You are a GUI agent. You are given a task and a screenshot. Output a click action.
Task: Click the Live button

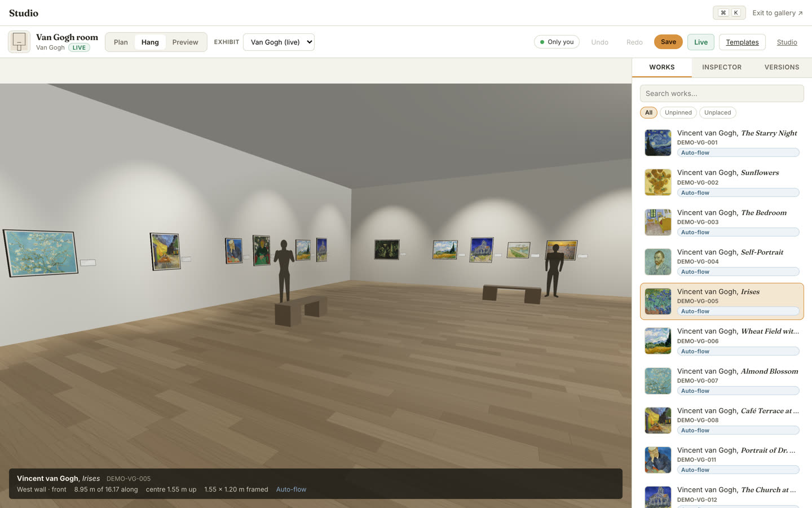tap(701, 42)
